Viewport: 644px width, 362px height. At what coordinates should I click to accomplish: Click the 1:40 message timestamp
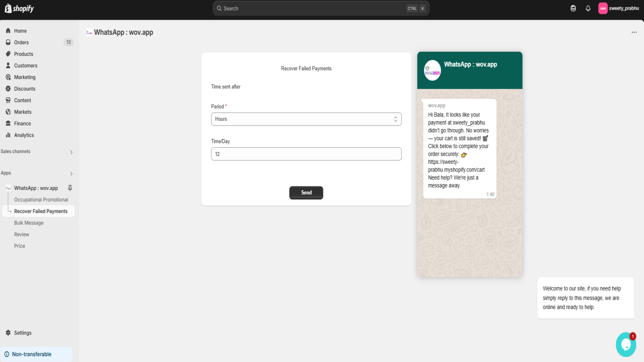(490, 194)
